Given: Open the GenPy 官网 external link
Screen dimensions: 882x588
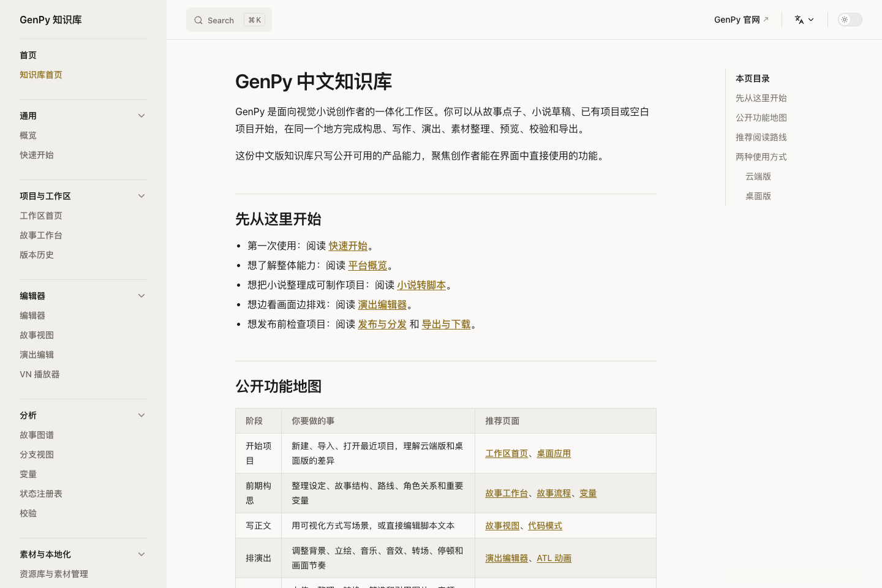Looking at the screenshot, I should pyautogui.click(x=741, y=20).
